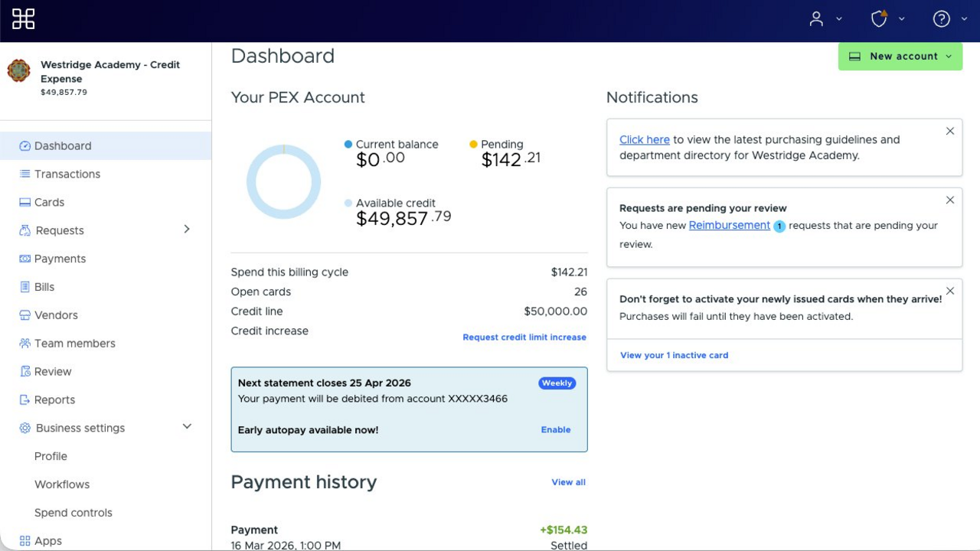This screenshot has width=980, height=551.
Task: Open the Reimbursement requests link
Action: (730, 226)
